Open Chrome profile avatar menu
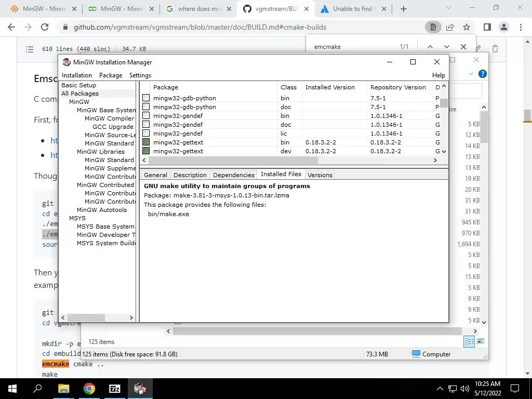532x399 pixels. click(504, 27)
